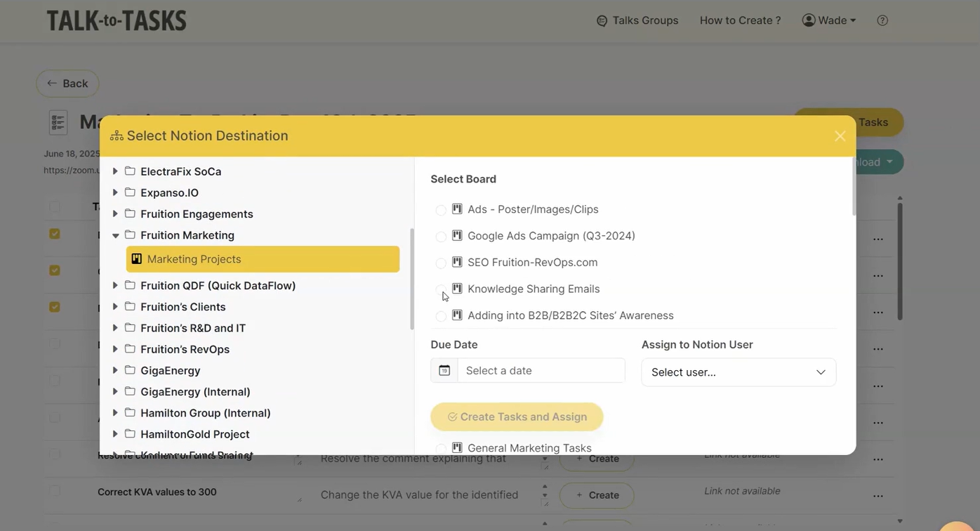980x531 pixels.
Task: Expand the Expanso.IO tree node
Action: coord(115,192)
